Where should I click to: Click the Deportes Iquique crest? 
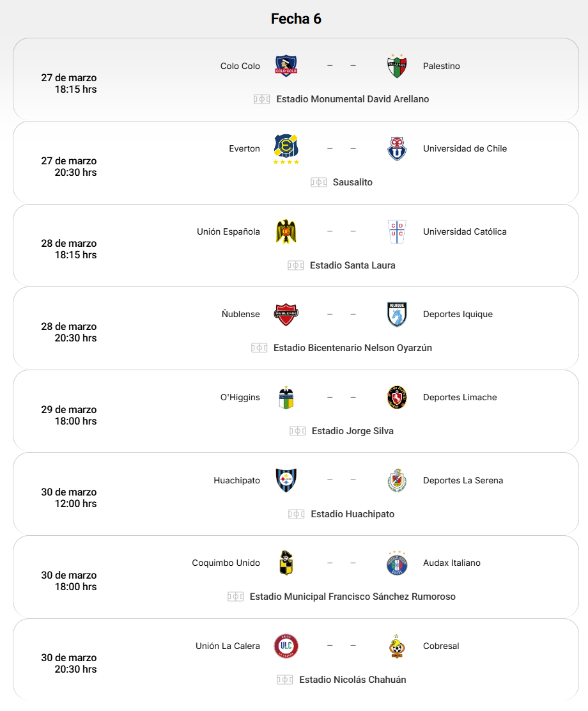pyautogui.click(x=397, y=314)
